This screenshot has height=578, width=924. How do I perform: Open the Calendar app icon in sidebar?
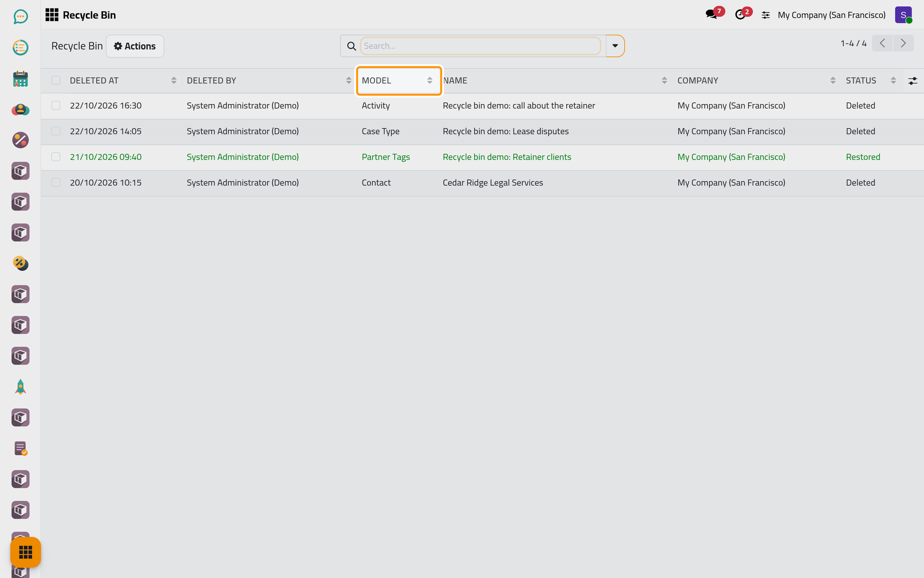pos(20,79)
